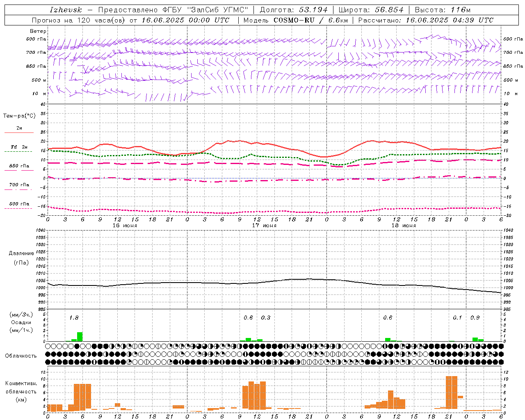Image resolution: width=525 pixels, height=420 pixels.
Task: Click the "(гПа)" unit label under Давление
Action: click(21, 262)
